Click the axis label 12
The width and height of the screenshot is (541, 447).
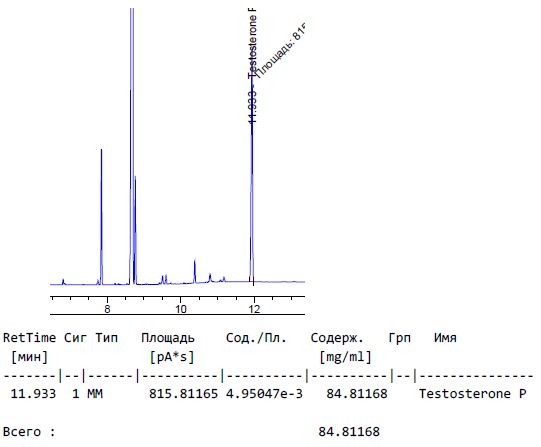pyautogui.click(x=254, y=308)
